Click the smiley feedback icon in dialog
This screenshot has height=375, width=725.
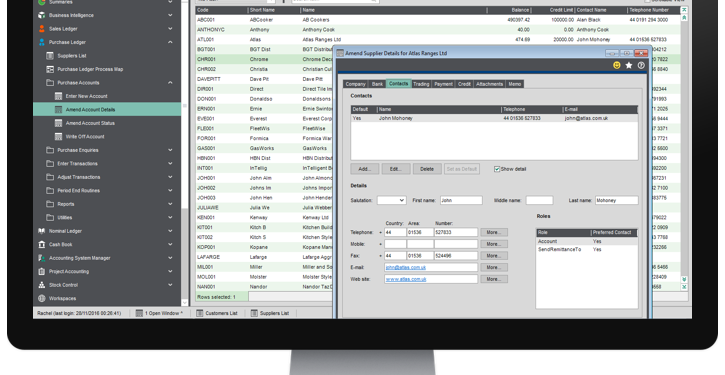tap(616, 66)
